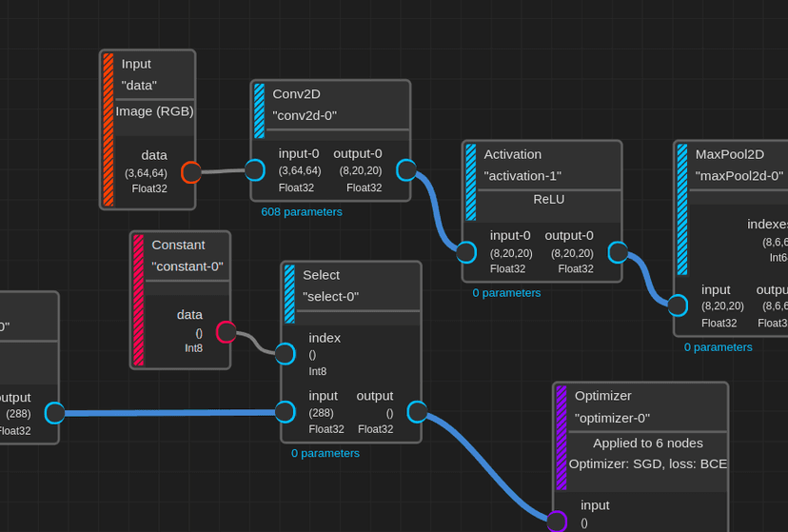Select the Input node's orange striped handle

tap(108, 129)
